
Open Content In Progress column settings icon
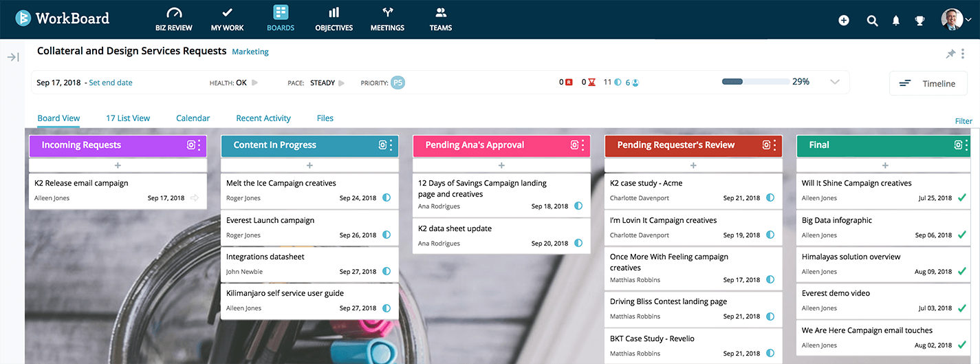[383, 145]
